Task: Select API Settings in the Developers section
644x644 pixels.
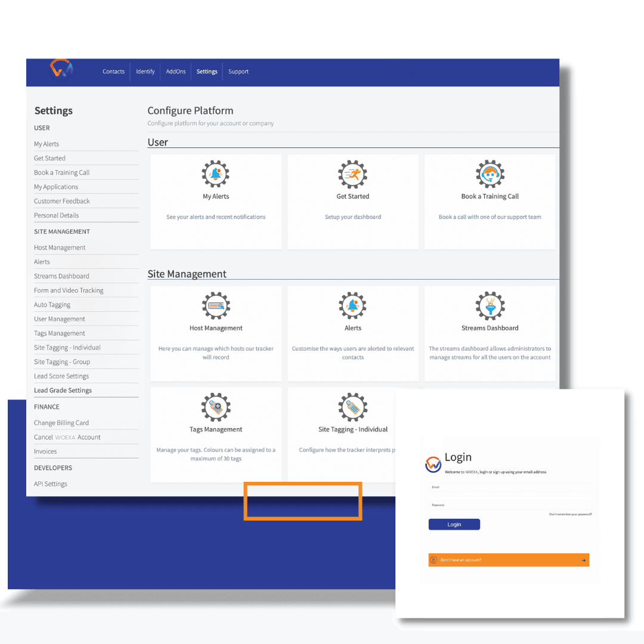Action: pos(51,484)
